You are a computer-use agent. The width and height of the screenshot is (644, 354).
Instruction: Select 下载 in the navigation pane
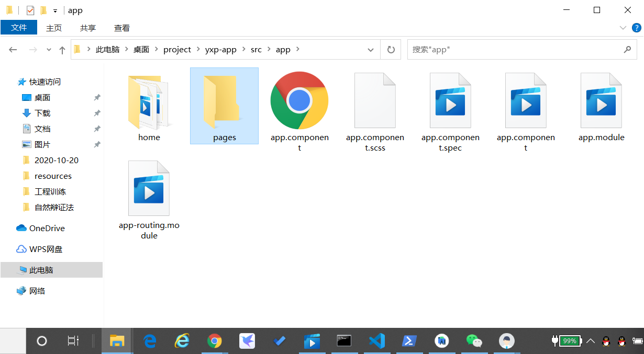pyautogui.click(x=42, y=113)
